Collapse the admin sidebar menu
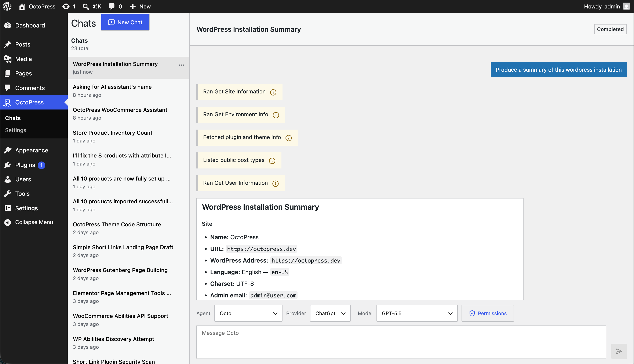Viewport: 634px width, 364px height. pyautogui.click(x=34, y=222)
